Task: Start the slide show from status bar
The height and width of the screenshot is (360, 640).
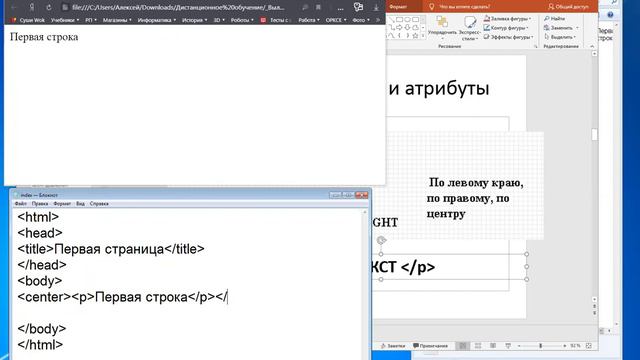Action: click(x=508, y=346)
